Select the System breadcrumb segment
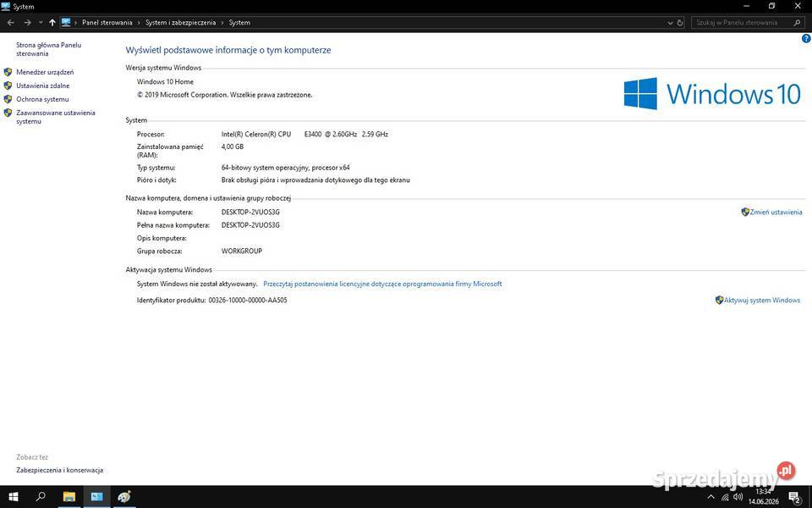Viewport: 812px width, 508px height. pyautogui.click(x=239, y=23)
